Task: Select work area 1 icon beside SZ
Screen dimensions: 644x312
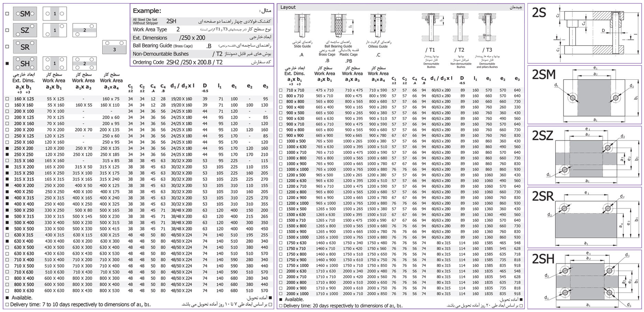Action: [55, 30]
